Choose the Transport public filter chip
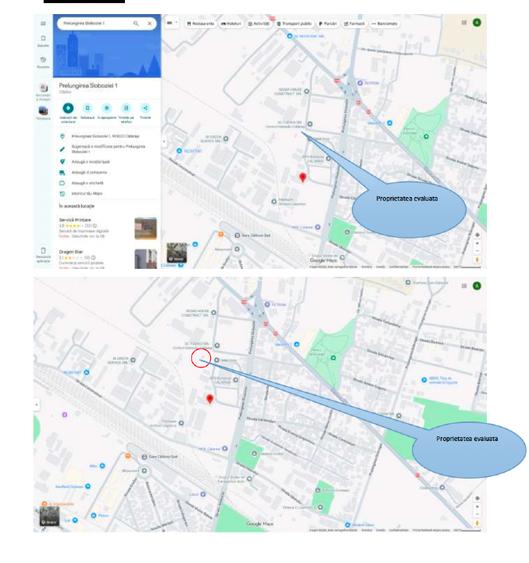The image size is (529, 563). point(294,24)
